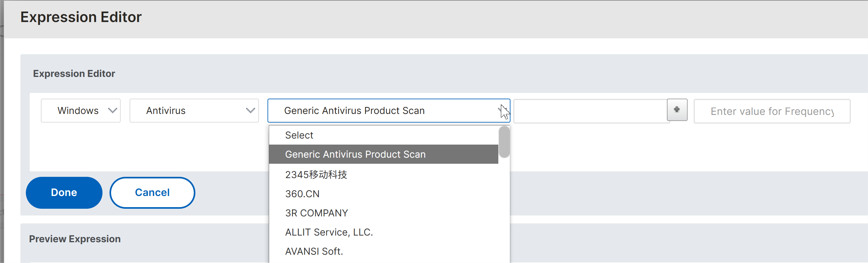
Task: Click the Expression Editor section label
Action: [x=74, y=73]
